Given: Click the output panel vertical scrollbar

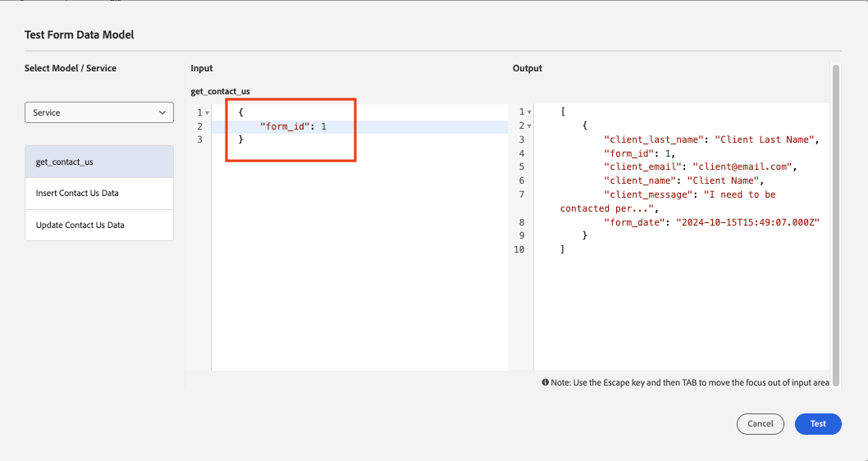Looking at the screenshot, I should point(836,225).
